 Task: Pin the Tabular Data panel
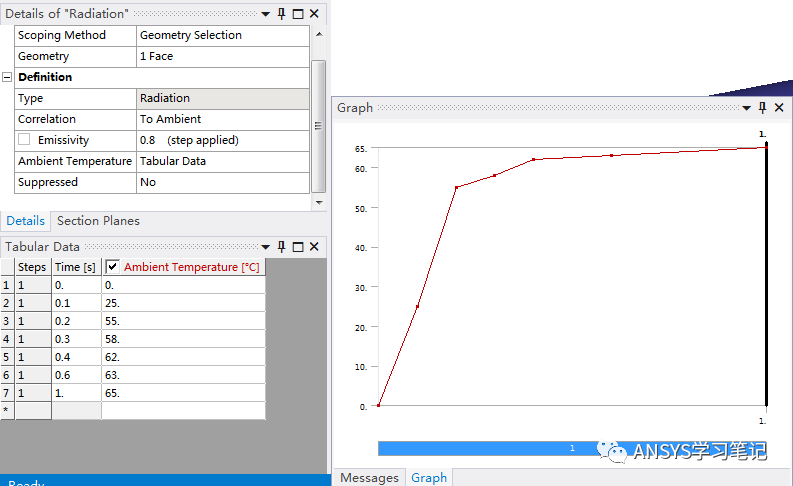(282, 247)
